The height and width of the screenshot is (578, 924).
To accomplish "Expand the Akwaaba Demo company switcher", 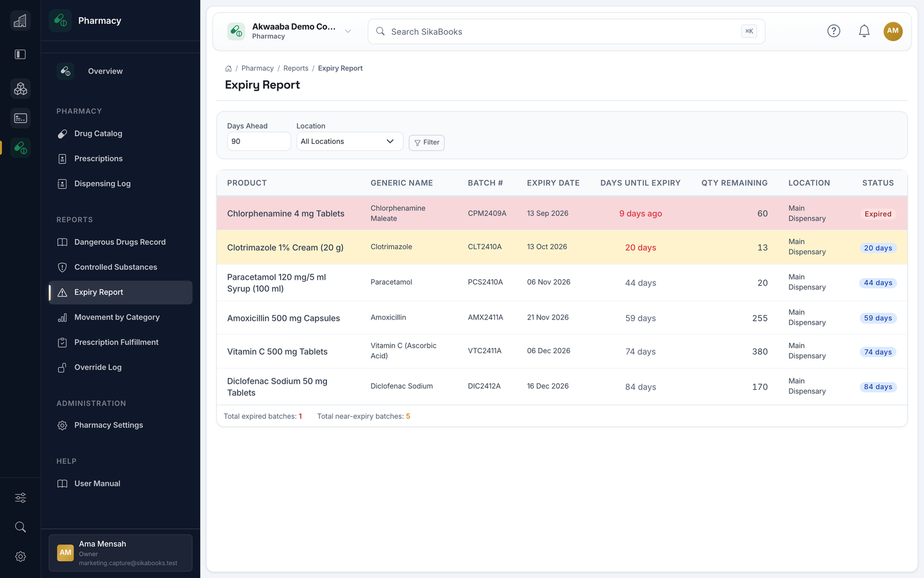I will pyautogui.click(x=289, y=31).
